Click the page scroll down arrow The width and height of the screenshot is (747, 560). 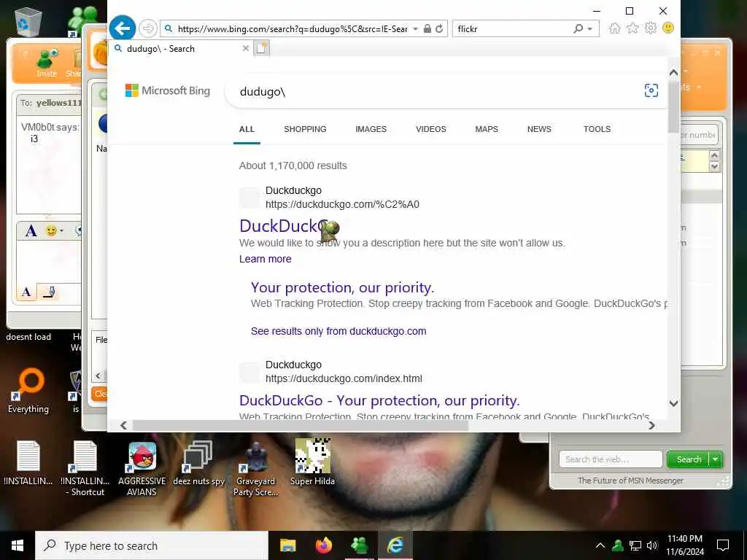click(673, 403)
